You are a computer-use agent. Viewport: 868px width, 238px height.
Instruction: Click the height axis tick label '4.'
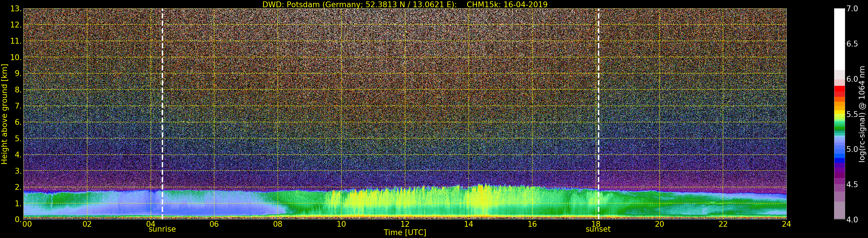tap(18, 155)
